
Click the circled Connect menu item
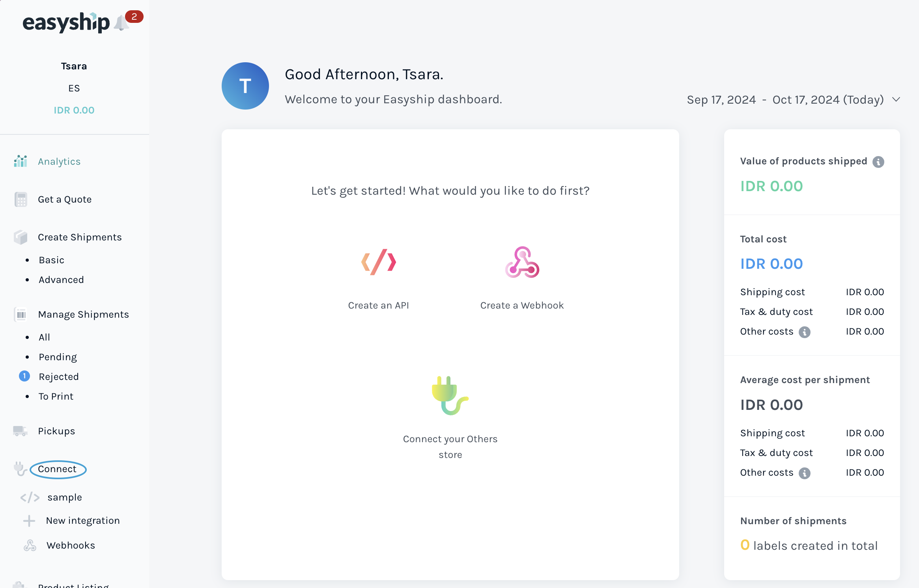pyautogui.click(x=58, y=469)
